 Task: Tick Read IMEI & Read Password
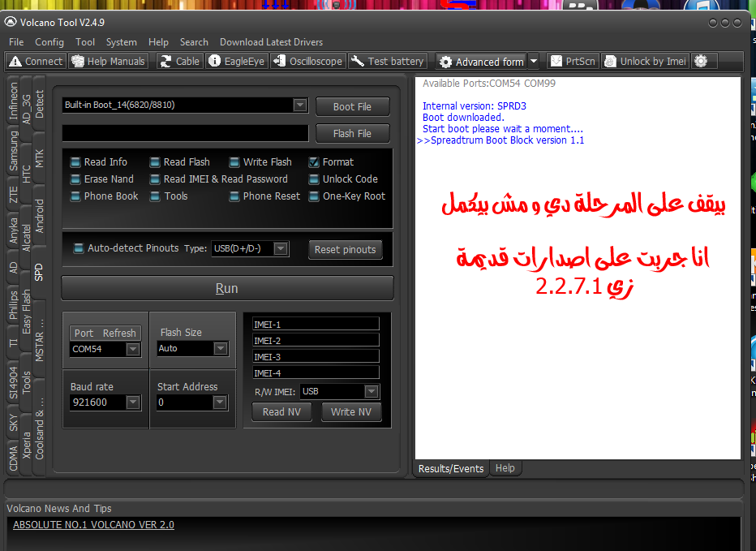(155, 179)
